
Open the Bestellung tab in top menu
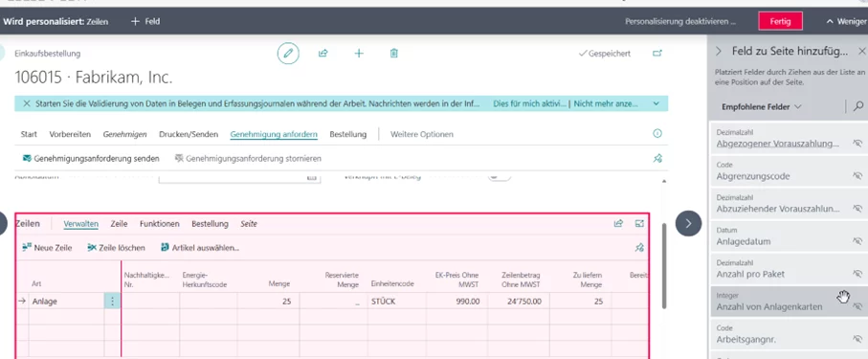(348, 134)
